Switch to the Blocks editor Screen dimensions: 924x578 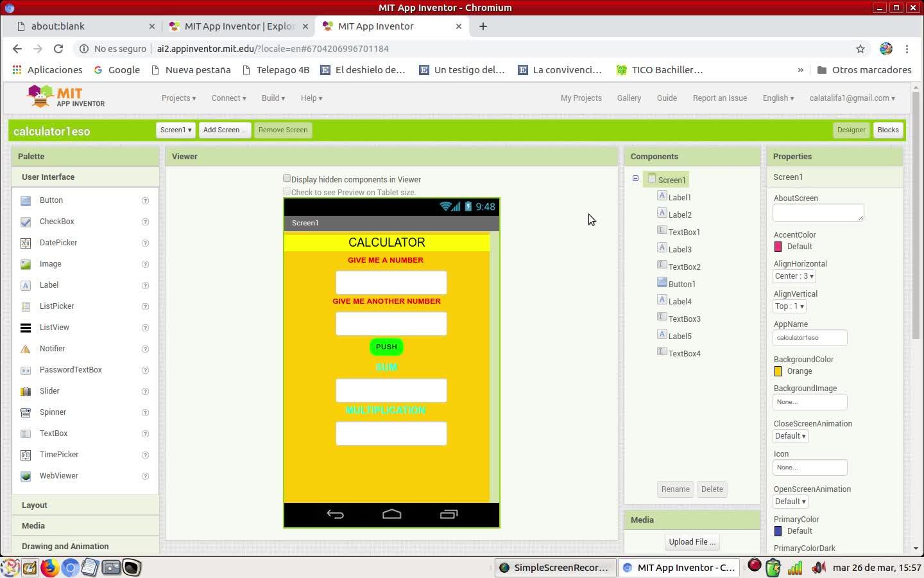click(888, 130)
